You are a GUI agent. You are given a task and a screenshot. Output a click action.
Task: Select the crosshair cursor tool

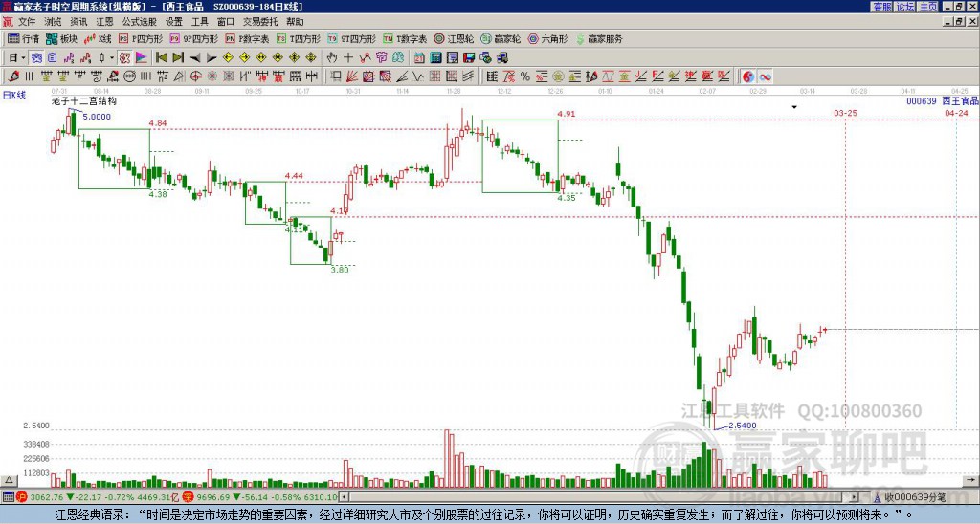coord(348,58)
